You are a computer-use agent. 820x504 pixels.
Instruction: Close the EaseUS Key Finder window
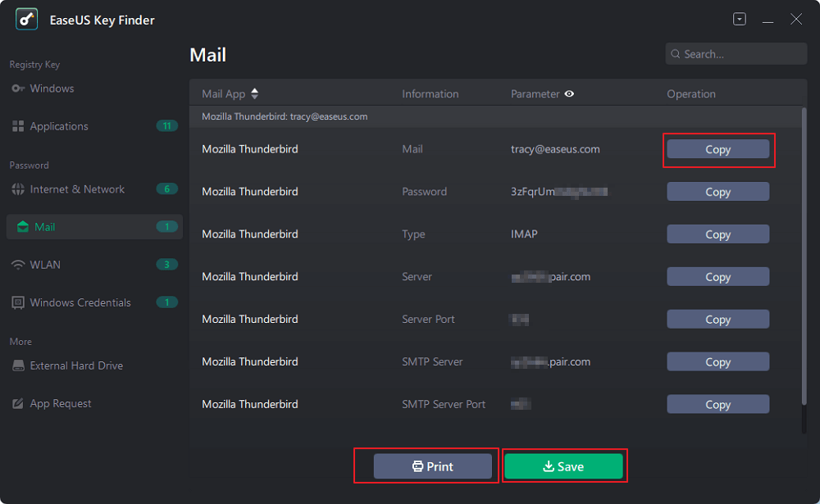coord(796,20)
